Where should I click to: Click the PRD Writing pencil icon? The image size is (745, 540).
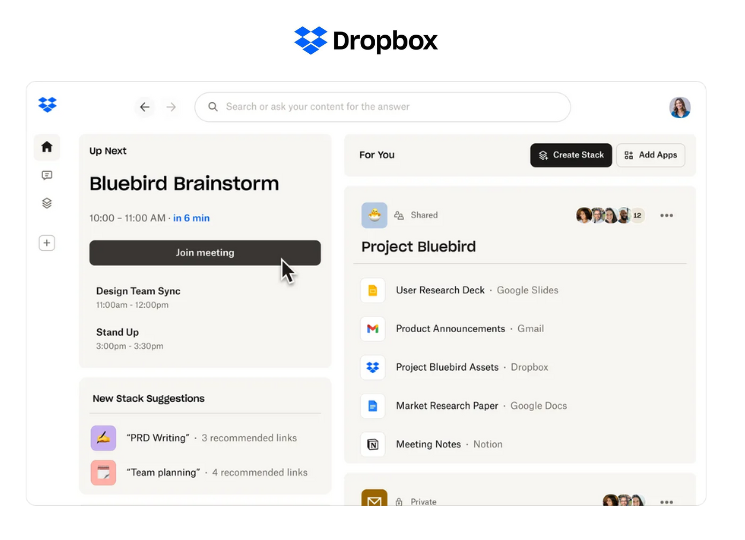point(103,438)
